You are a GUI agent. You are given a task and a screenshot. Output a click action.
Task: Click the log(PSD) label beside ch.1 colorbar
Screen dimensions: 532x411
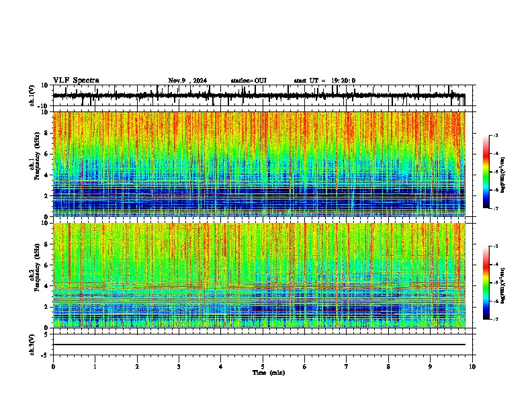click(x=502, y=175)
